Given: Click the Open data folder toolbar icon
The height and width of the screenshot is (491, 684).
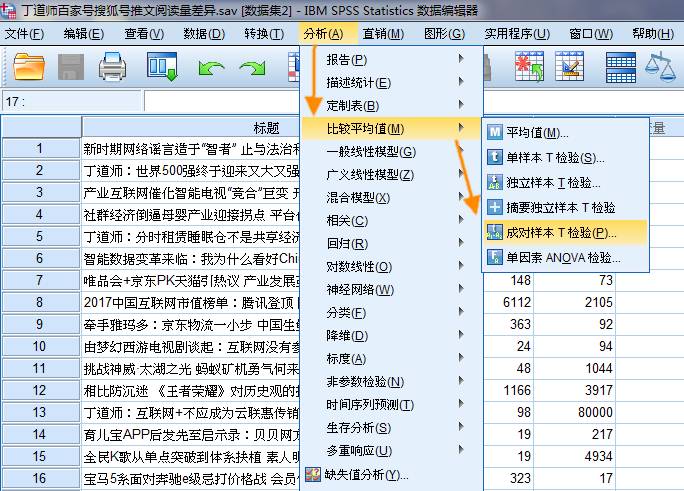Looking at the screenshot, I should (29, 66).
